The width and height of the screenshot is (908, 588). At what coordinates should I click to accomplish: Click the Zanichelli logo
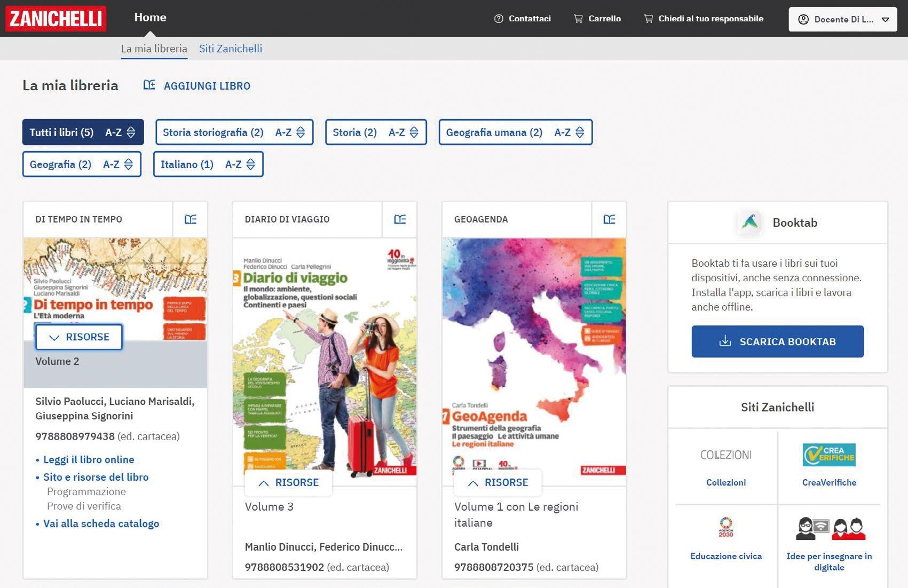[x=56, y=18]
